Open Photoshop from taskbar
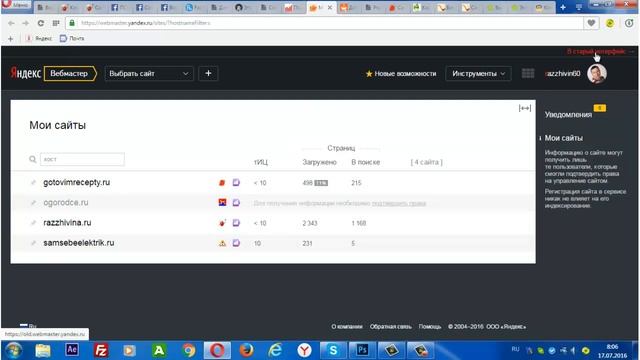 point(362,350)
